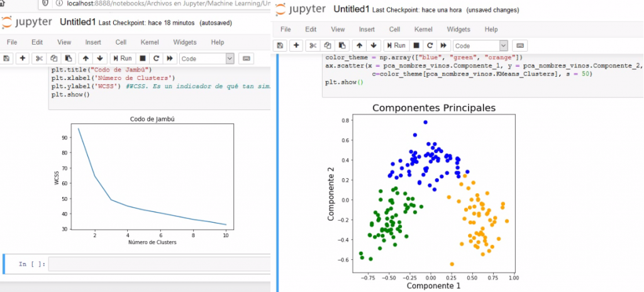Insert cell below in left notebook
This screenshot has height=292, width=644.
[x=23, y=59]
